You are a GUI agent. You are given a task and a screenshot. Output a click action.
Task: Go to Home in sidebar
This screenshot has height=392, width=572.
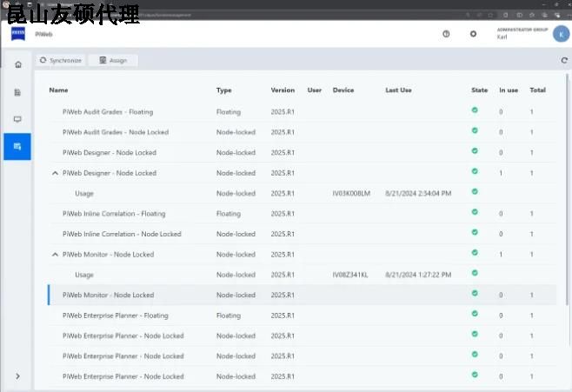(18, 65)
